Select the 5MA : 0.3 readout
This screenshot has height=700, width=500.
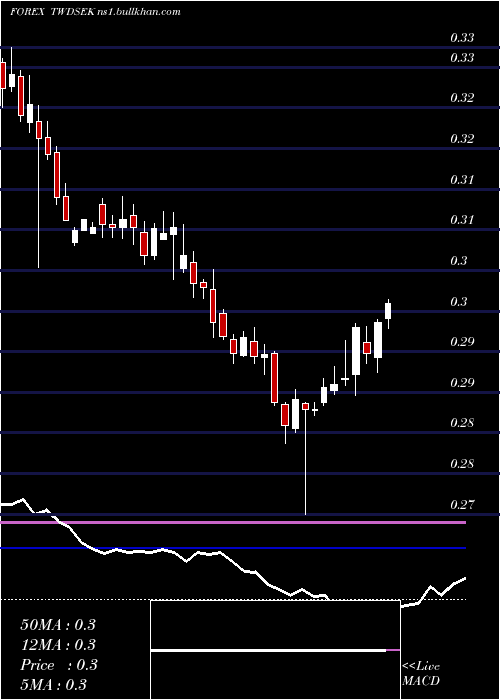coord(54,684)
